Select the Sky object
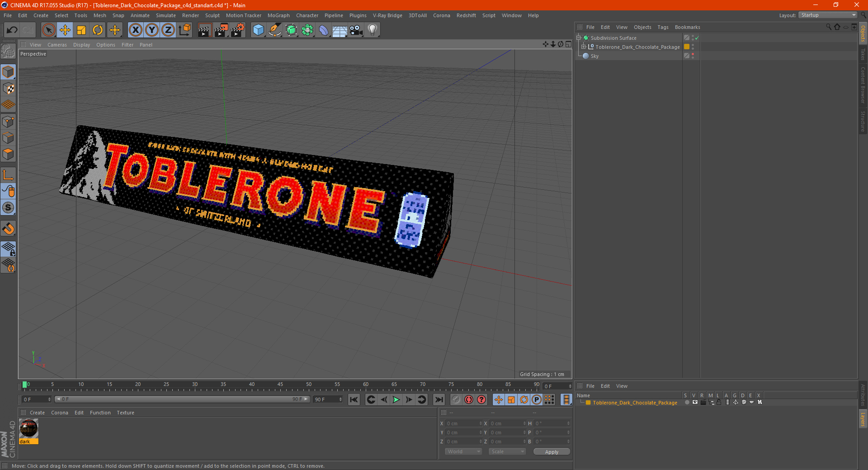 (x=594, y=56)
